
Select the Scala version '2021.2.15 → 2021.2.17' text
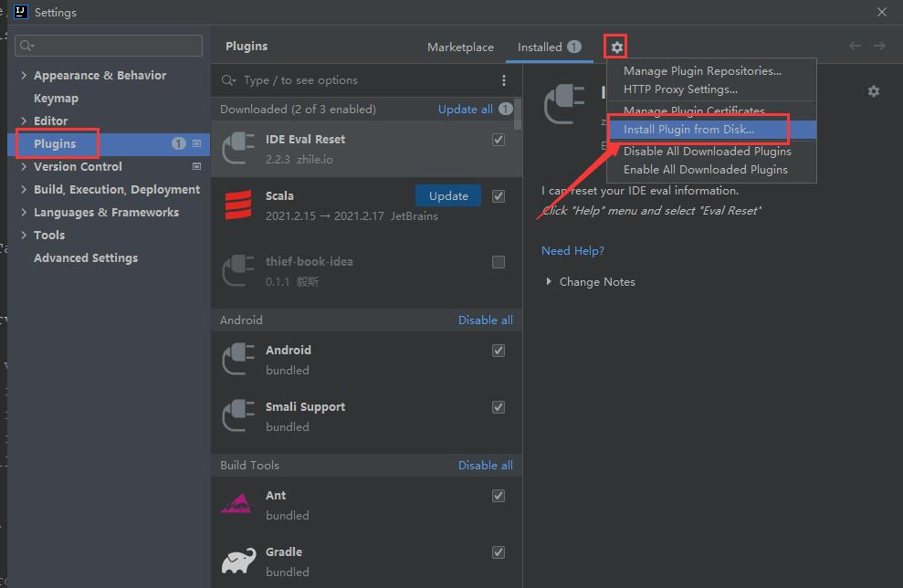325,216
